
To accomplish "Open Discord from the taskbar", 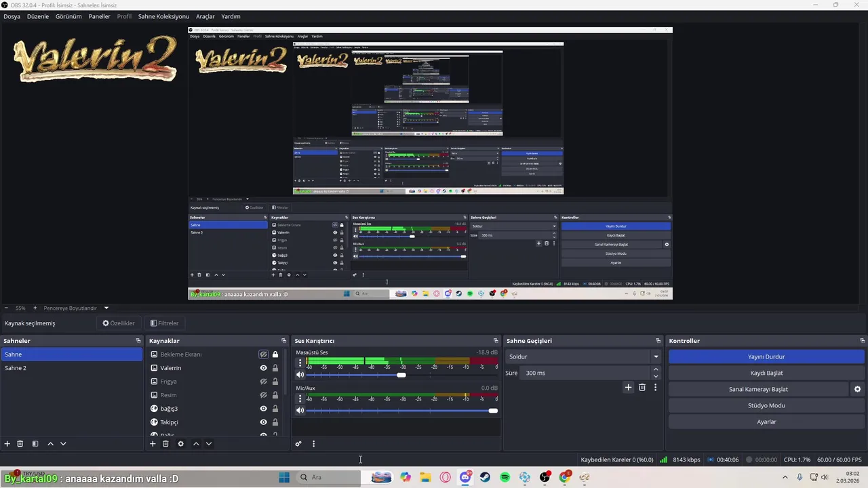I will [x=465, y=477].
